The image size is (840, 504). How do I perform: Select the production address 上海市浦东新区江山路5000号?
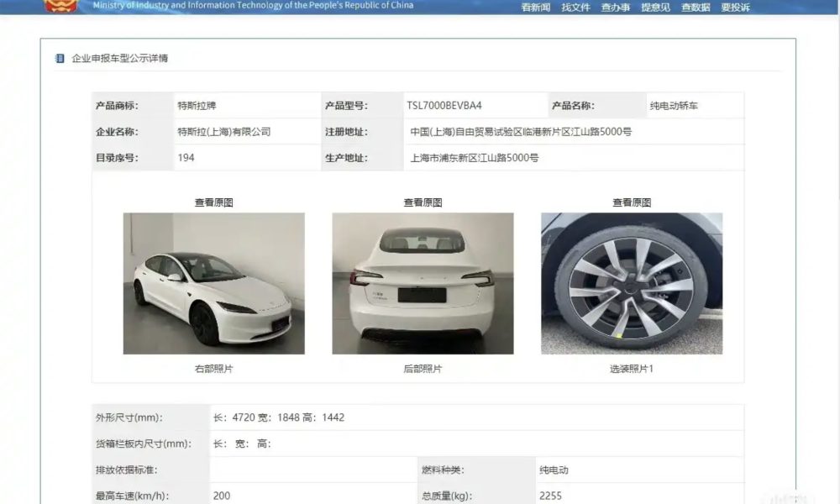(474, 158)
